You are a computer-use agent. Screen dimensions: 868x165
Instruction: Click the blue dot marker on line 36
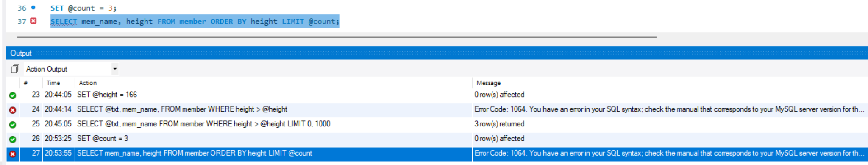[33, 7]
